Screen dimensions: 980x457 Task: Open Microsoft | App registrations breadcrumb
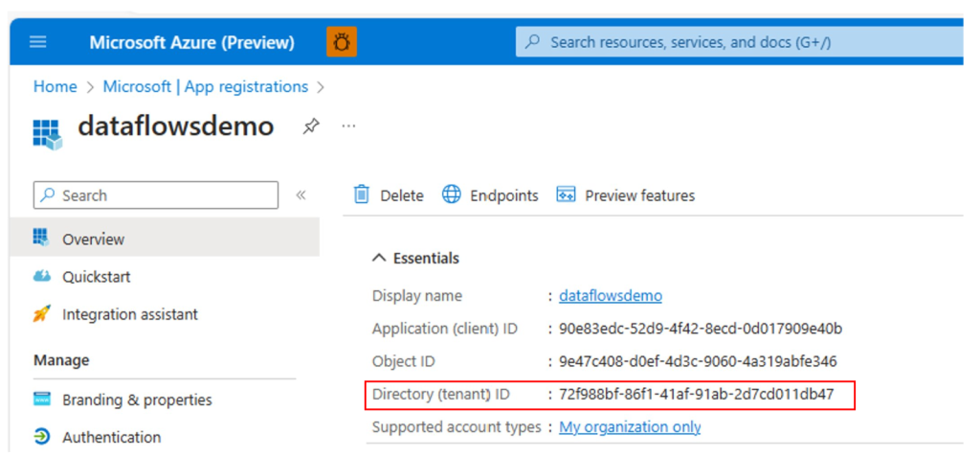click(x=206, y=86)
